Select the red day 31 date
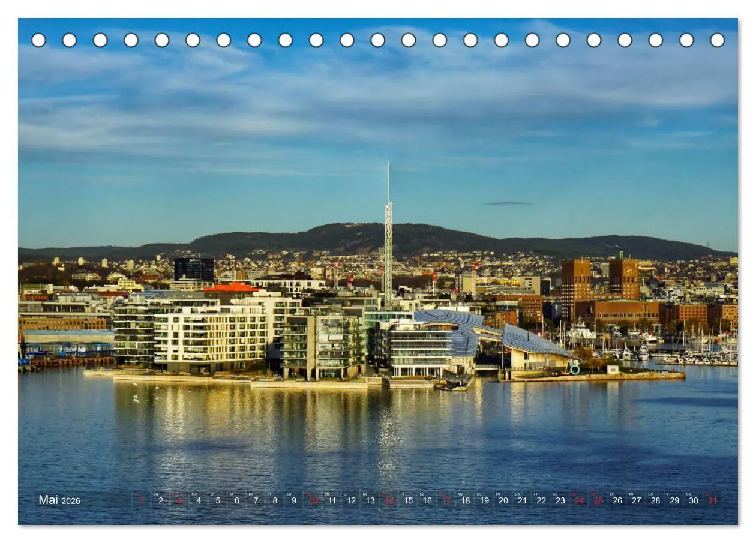756x543 pixels. coord(712,500)
